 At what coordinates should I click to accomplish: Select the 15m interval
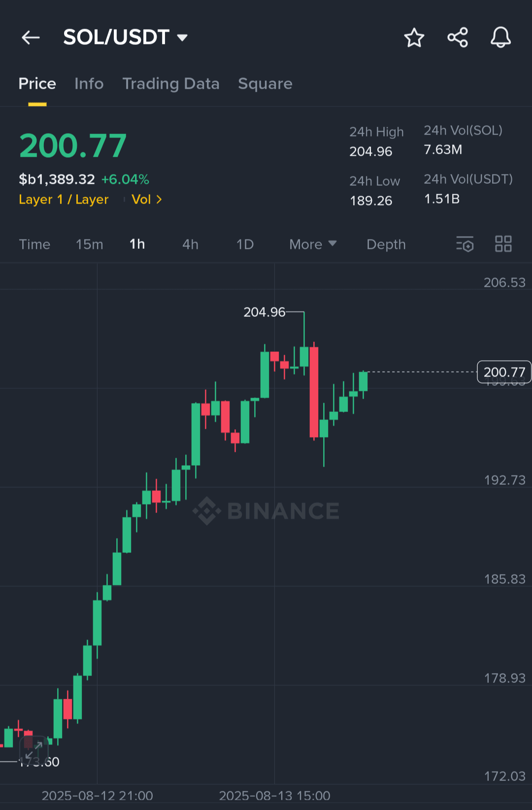tap(90, 244)
